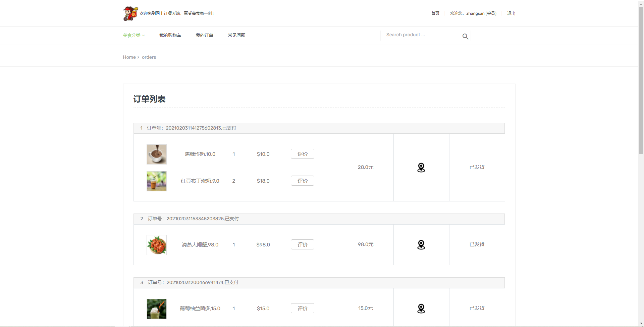This screenshot has height=327, width=644.
Task: Click the 葡萄柚益菌多 product image
Action: [x=156, y=309]
